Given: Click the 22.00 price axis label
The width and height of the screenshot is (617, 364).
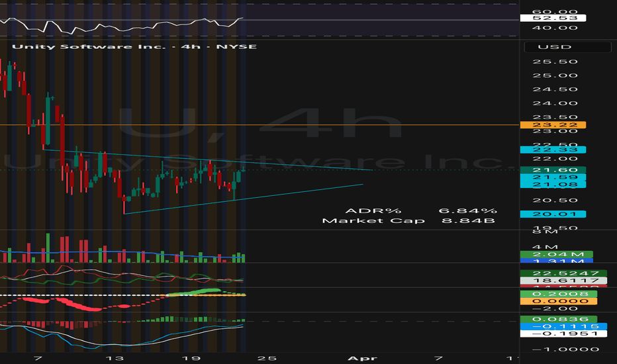Looking at the screenshot, I should pyautogui.click(x=555, y=159).
